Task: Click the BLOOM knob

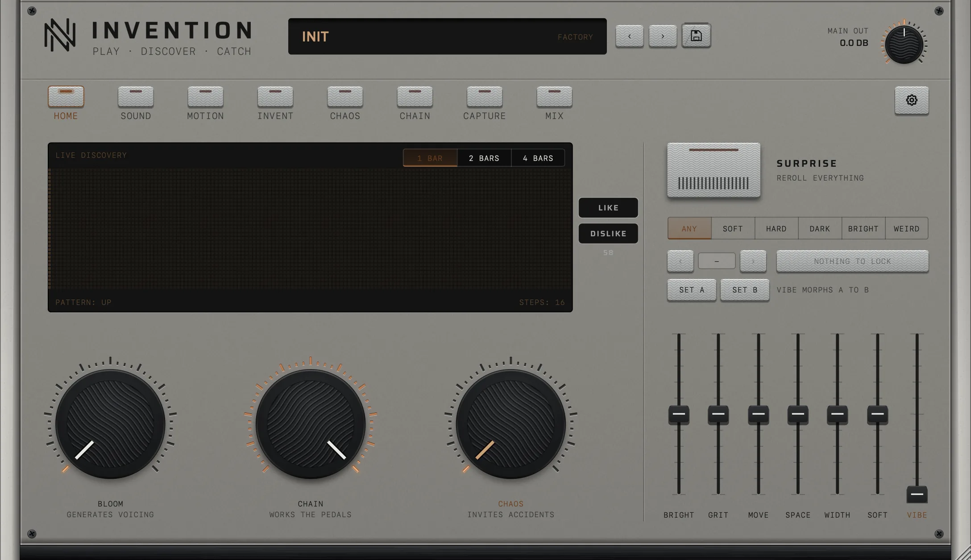Action: point(110,424)
